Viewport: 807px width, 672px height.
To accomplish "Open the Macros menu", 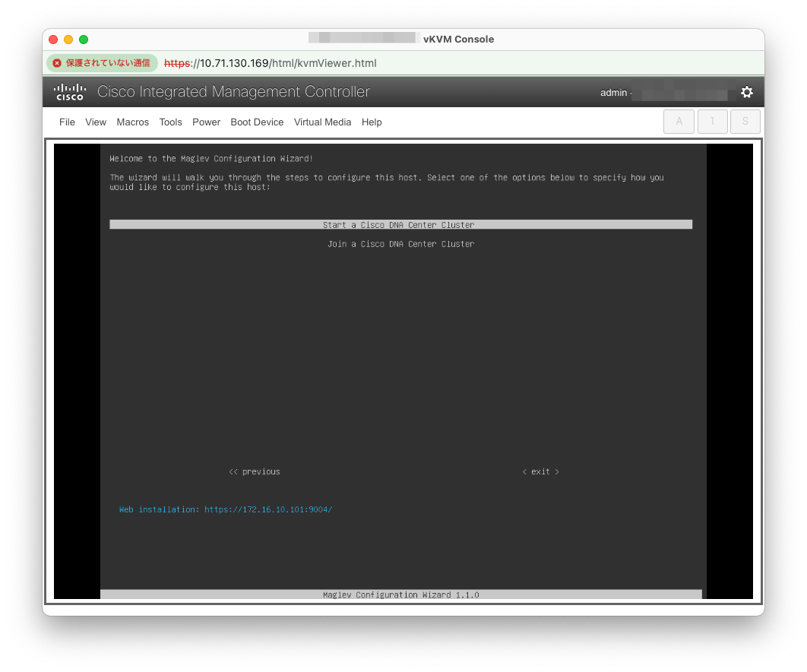I will pyautogui.click(x=133, y=122).
